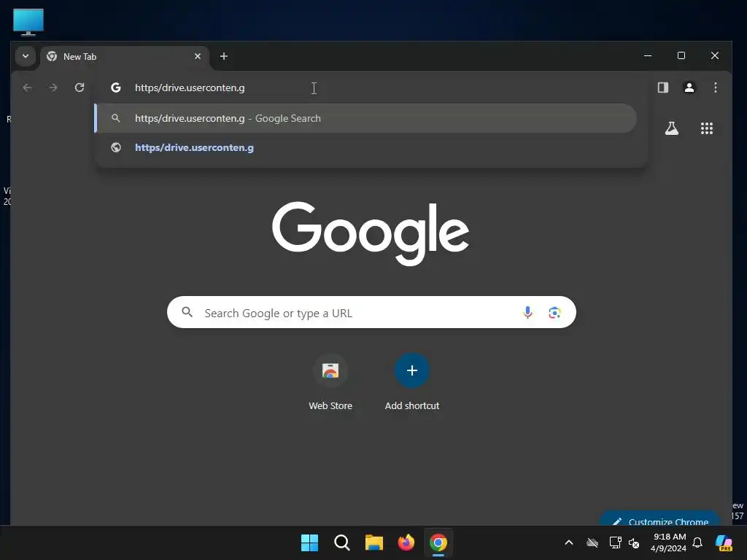The width and height of the screenshot is (747, 560).
Task: Click the muted volume tray icon
Action: (634, 542)
